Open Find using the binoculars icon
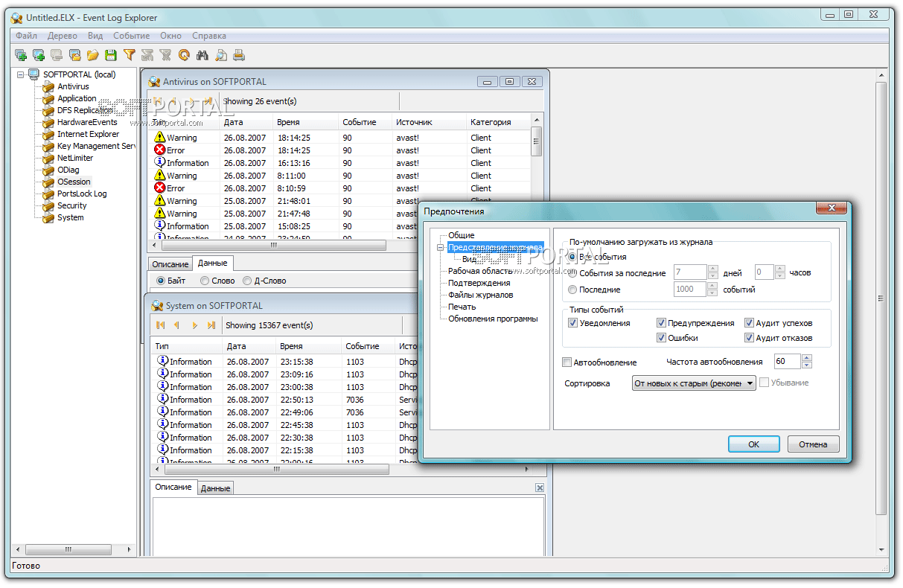The height and width of the screenshot is (588, 903). point(202,54)
